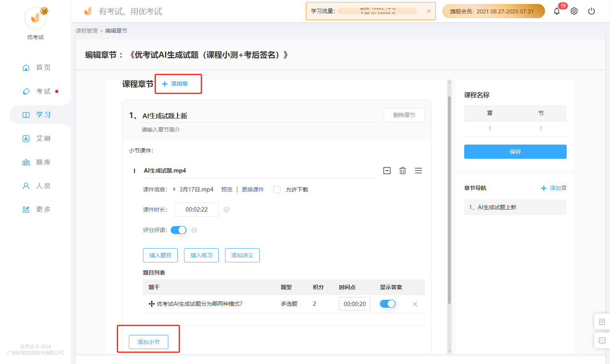Remove question with X icon
Viewport: 610px width, 364px height.
click(415, 304)
